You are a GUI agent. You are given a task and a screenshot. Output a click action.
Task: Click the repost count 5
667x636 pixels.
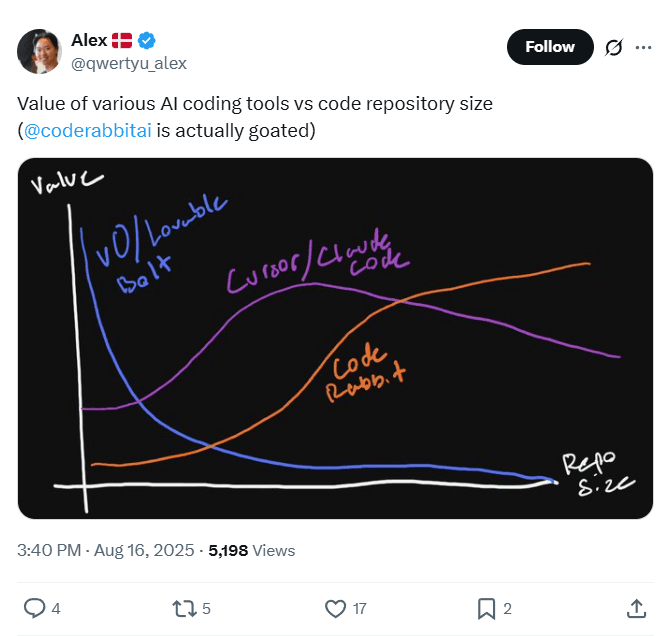click(206, 608)
